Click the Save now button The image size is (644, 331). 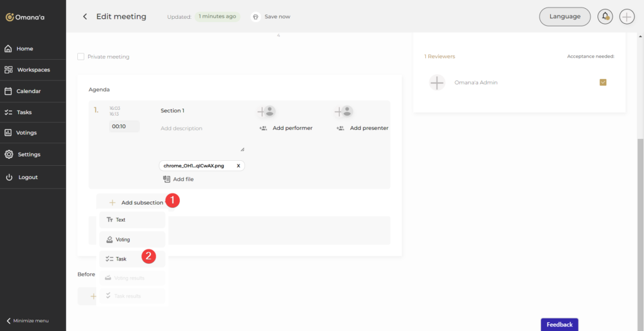pos(270,16)
